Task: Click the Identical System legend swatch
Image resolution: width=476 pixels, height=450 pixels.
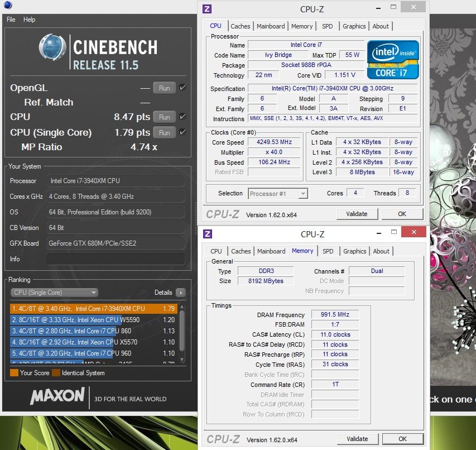Action: 56,372
